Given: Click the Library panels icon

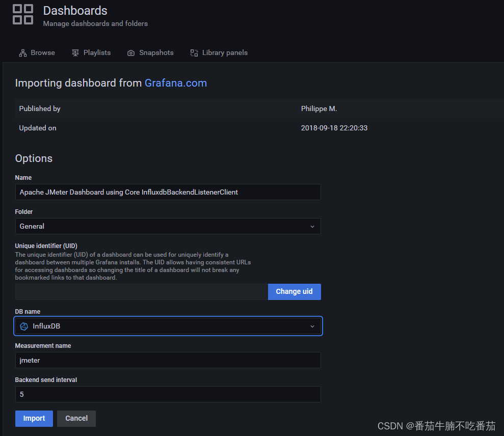Looking at the screenshot, I should pyautogui.click(x=194, y=53).
